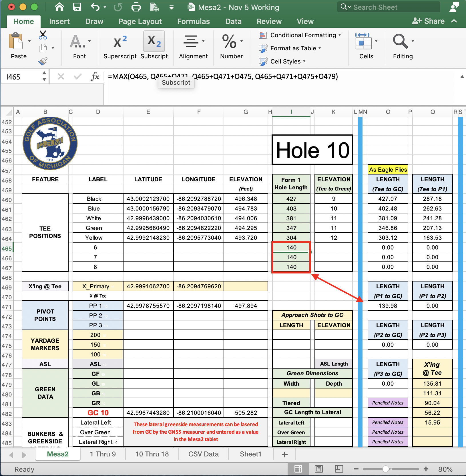Select the GC 10 label cell

pyautogui.click(x=98, y=413)
